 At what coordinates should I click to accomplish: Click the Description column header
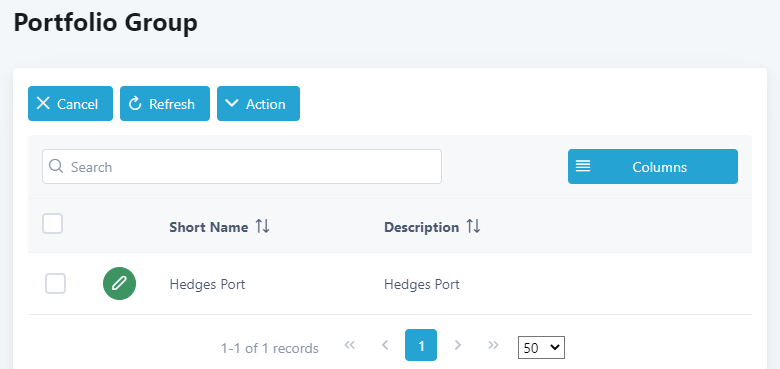(421, 227)
